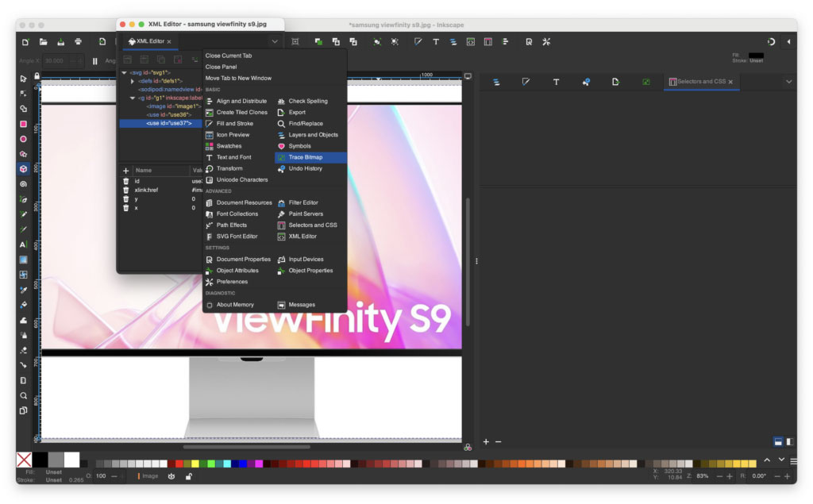Close the XML Editor tab
Image resolution: width=813 pixels, height=504 pixels.
click(x=169, y=42)
